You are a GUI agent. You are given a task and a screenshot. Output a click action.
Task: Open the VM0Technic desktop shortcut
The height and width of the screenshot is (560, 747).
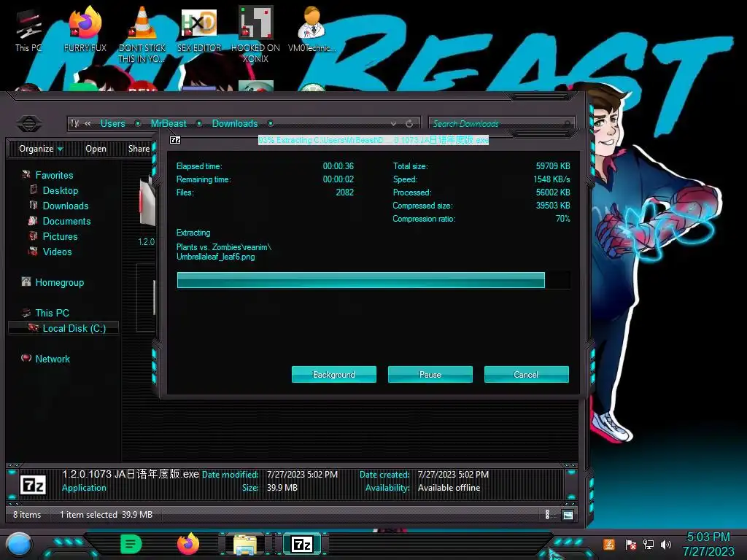[311, 31]
